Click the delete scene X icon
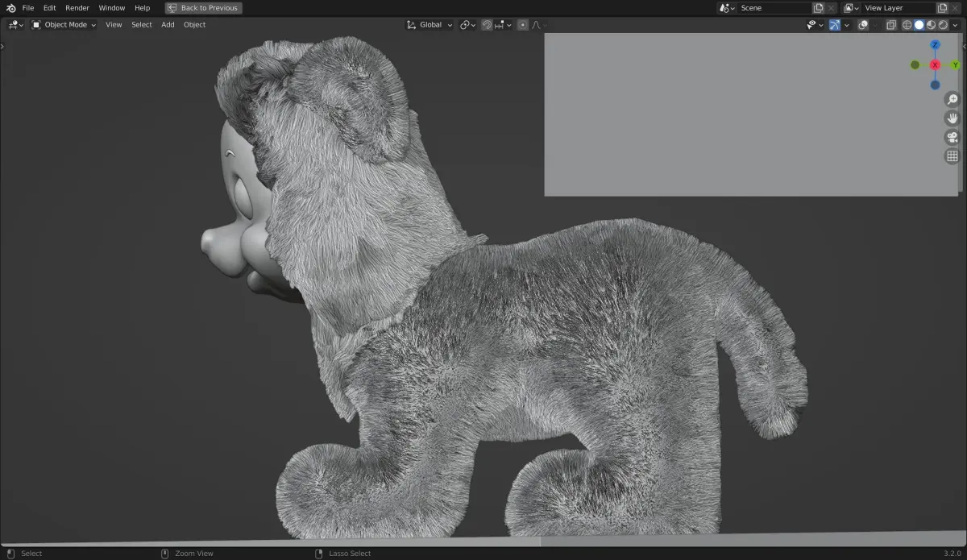Image resolution: width=967 pixels, height=560 pixels. [x=831, y=8]
